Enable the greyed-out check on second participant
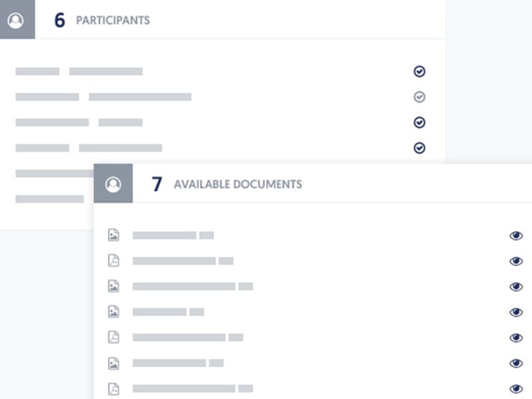 tap(419, 97)
